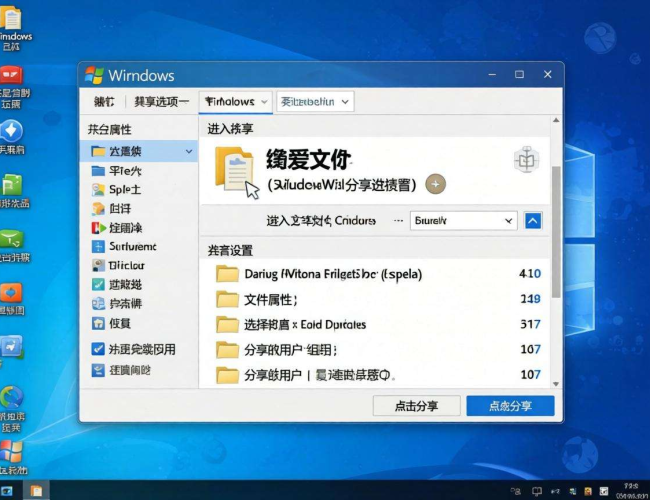Open the blue-green globe desktop icon
This screenshot has height=500, width=650.
(12, 397)
